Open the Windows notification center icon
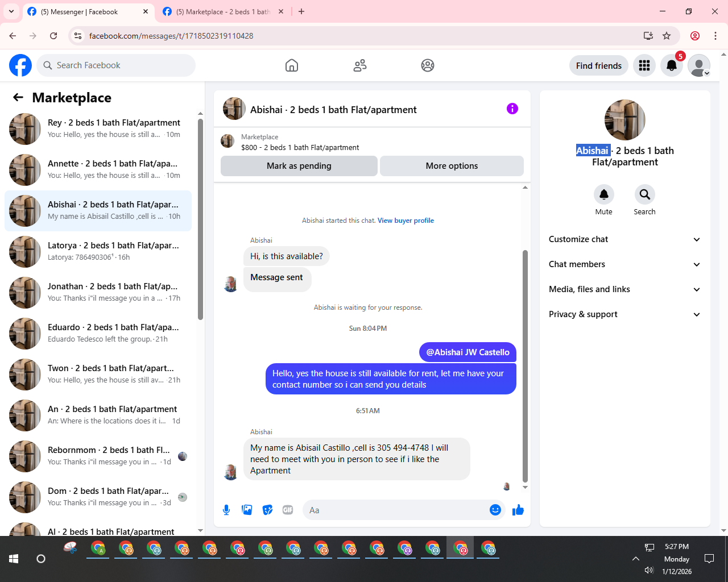This screenshot has width=728, height=582. [709, 559]
